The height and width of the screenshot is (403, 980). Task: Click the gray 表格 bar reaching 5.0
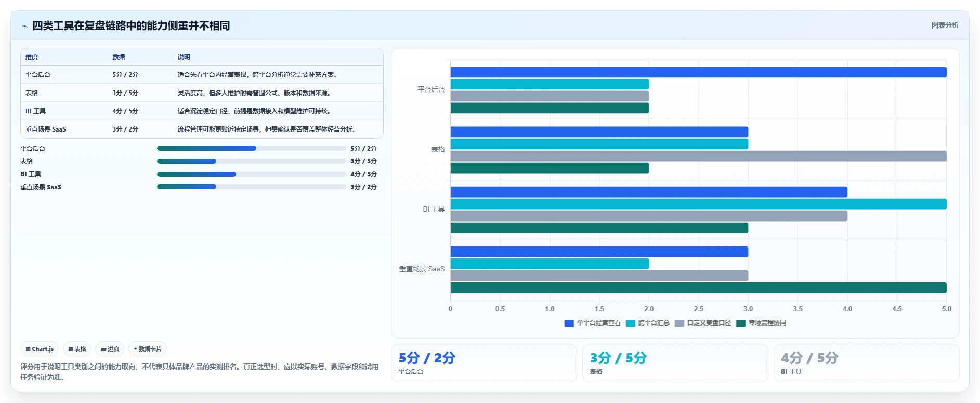click(x=698, y=156)
